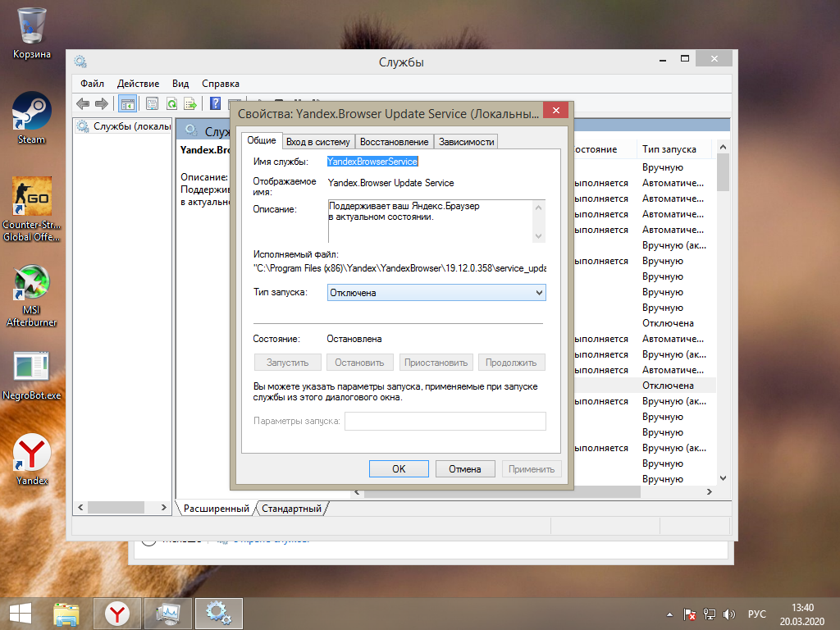Open the Справка menu
The width and height of the screenshot is (840, 630).
[220, 84]
